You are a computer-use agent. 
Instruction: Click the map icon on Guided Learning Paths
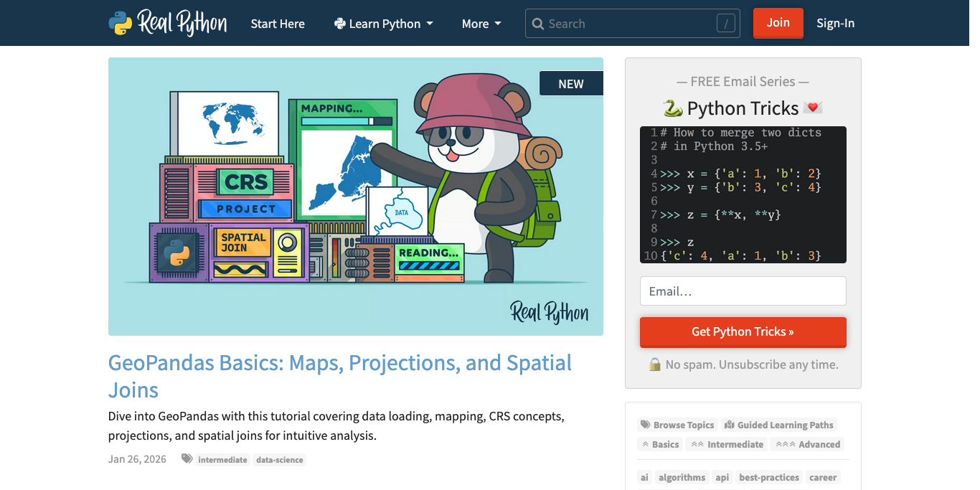pos(729,425)
